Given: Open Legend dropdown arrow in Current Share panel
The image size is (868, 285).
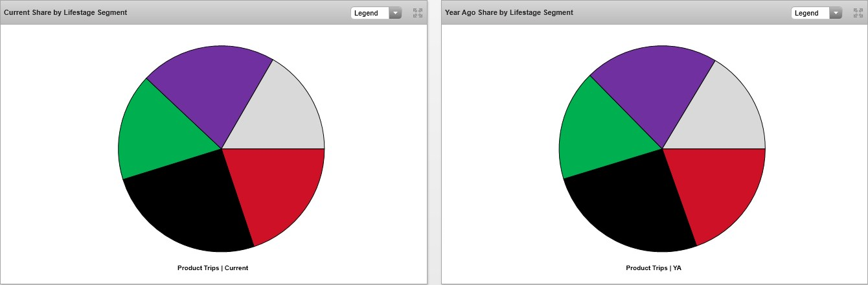Looking at the screenshot, I should coord(395,13).
